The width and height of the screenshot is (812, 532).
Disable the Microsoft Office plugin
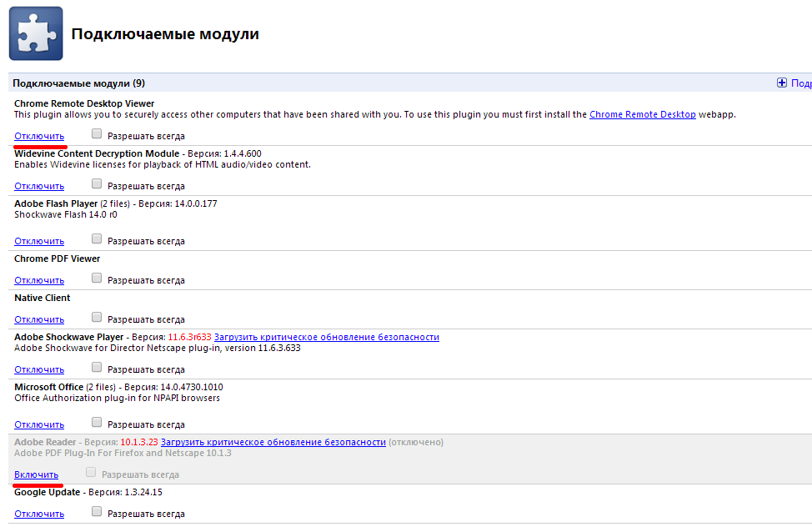click(39, 424)
